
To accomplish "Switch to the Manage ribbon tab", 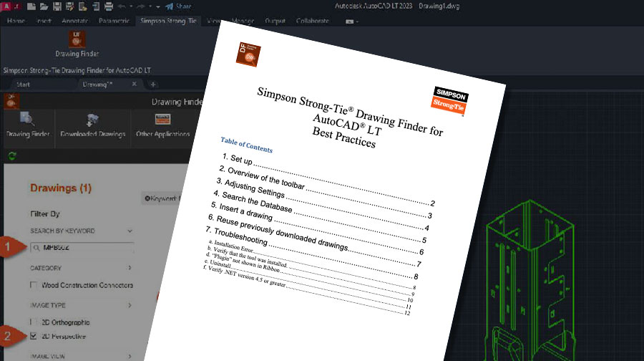I will [243, 21].
